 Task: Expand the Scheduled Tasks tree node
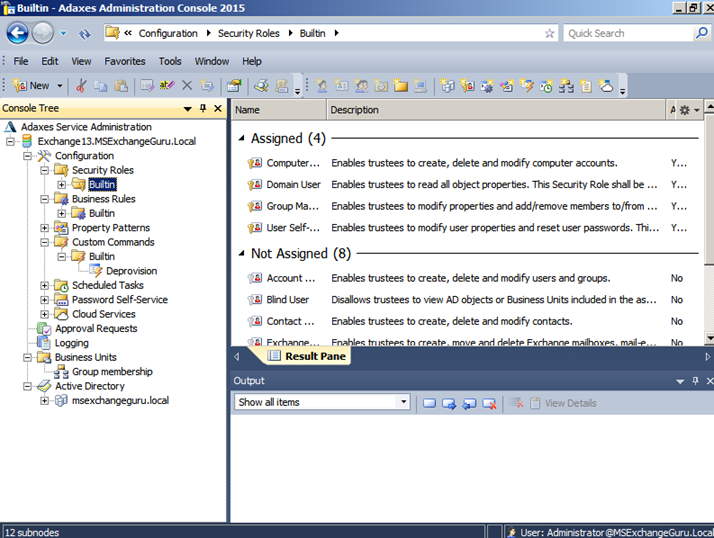point(44,285)
